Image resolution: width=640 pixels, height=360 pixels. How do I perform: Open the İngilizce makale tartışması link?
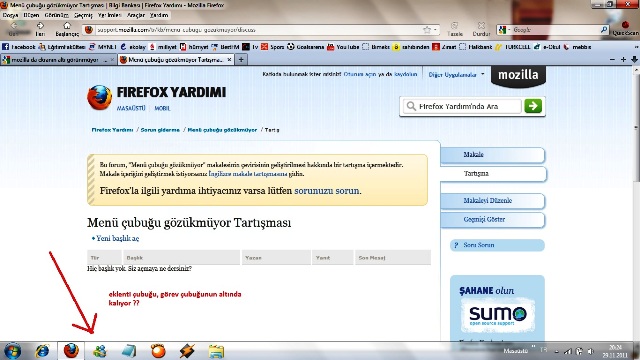pyautogui.click(x=248, y=174)
